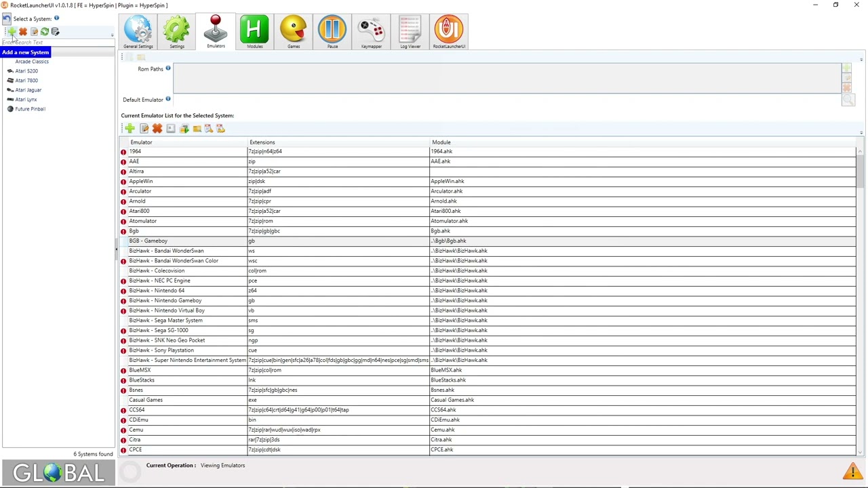This screenshot has width=868, height=488.
Task: Click folder with green arrow icon
Action: pyautogui.click(x=184, y=129)
